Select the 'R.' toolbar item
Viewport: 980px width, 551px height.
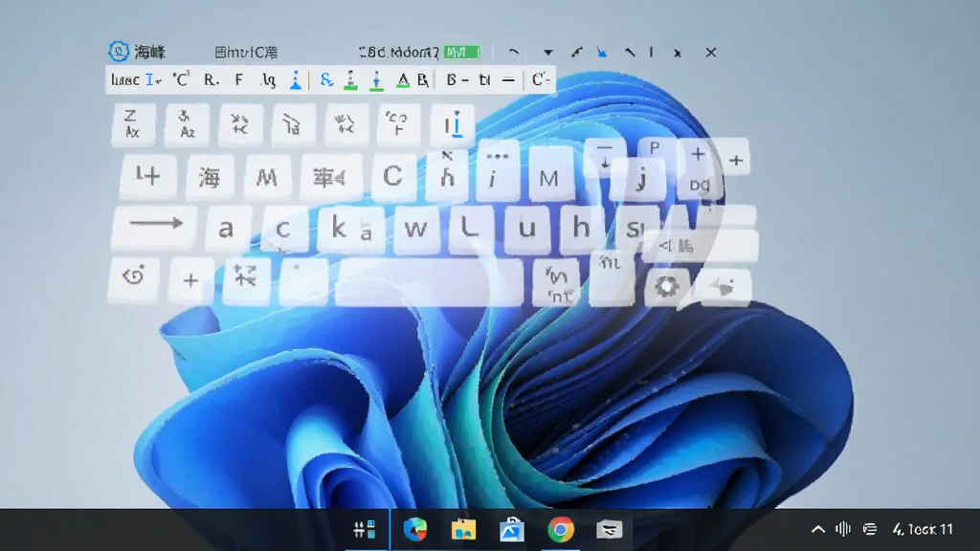[x=212, y=80]
